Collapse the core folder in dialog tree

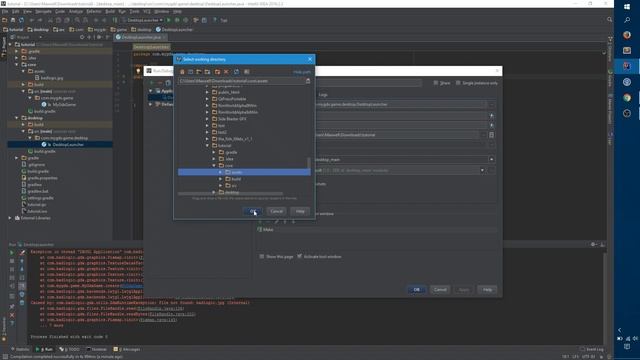click(214, 166)
